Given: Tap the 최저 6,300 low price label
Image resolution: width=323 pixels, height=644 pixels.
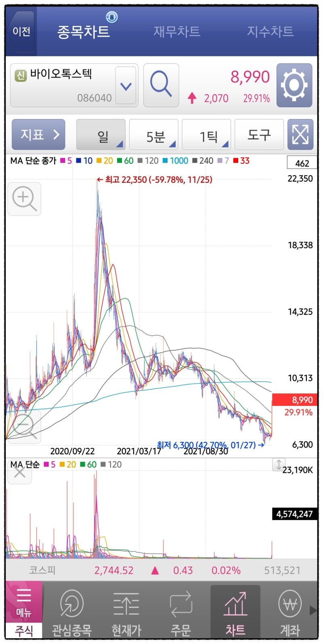Looking at the screenshot, I should (x=210, y=445).
